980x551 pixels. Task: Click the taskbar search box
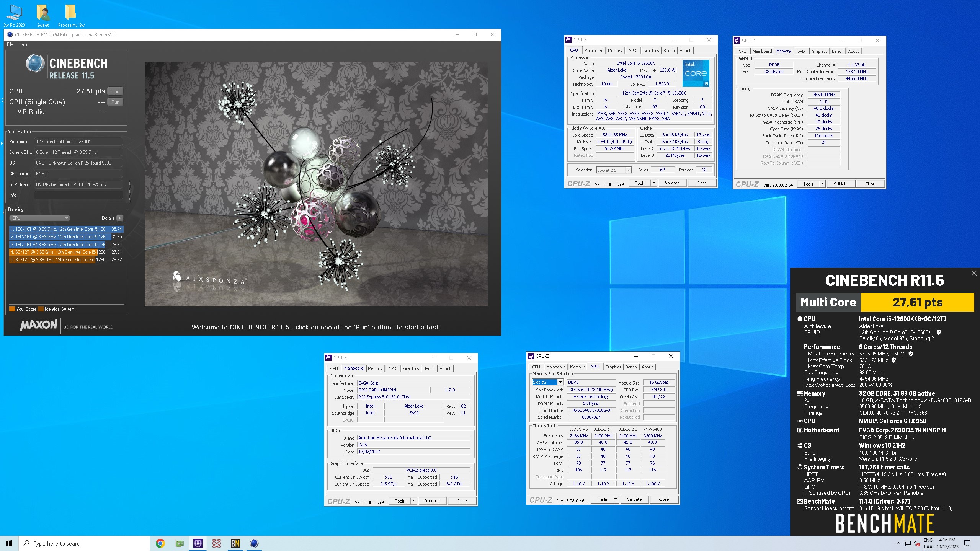pyautogui.click(x=84, y=543)
